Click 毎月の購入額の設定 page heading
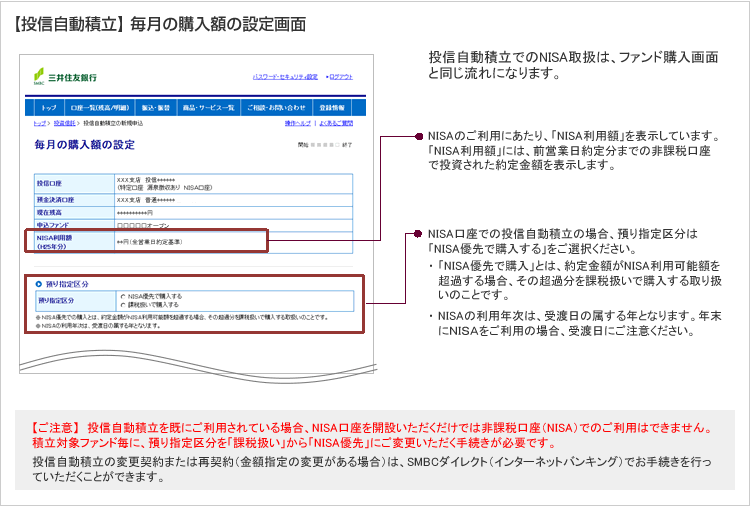This screenshot has height=506, width=750. (84, 145)
